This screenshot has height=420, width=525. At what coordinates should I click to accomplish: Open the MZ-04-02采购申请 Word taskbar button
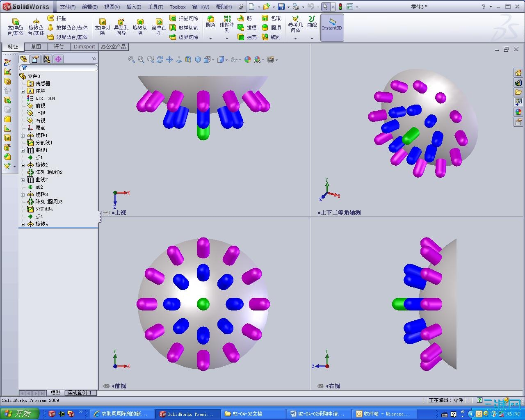(x=319, y=414)
